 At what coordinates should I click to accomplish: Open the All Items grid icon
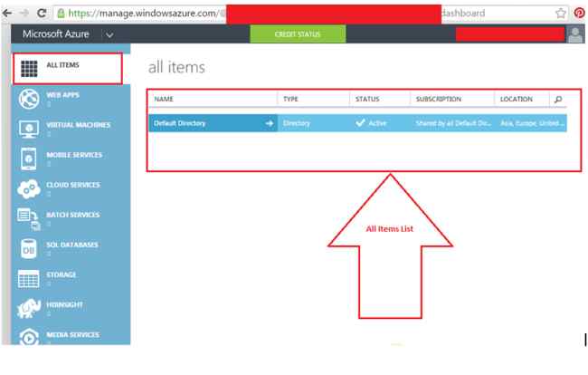pos(29,68)
